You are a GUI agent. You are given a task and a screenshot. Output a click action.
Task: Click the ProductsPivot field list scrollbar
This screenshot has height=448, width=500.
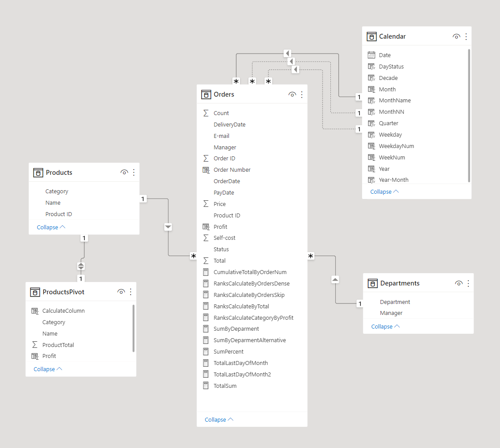[x=134, y=329]
